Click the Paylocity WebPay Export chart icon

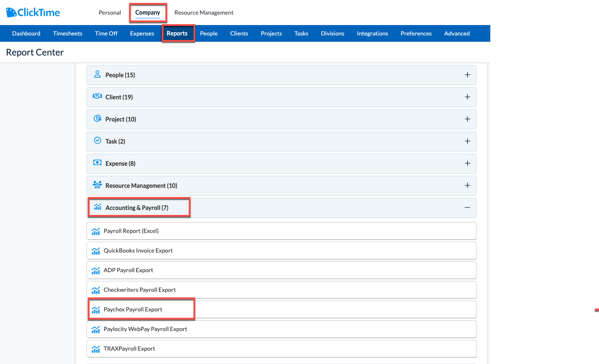click(x=96, y=329)
